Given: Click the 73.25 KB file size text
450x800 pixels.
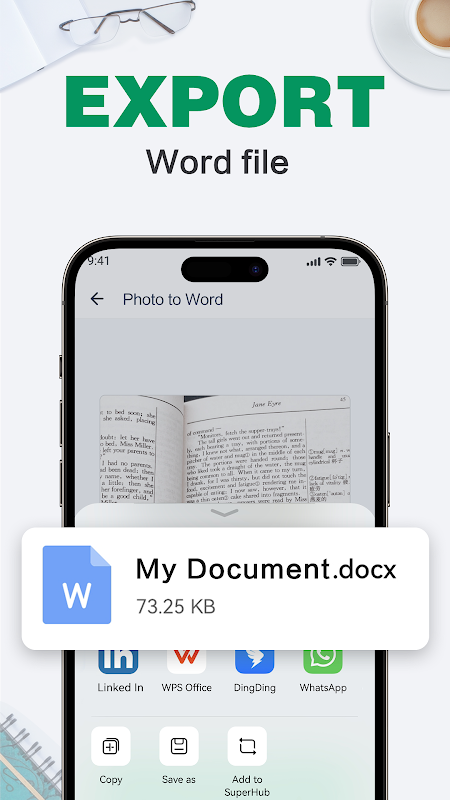Looking at the screenshot, I should 176,606.
